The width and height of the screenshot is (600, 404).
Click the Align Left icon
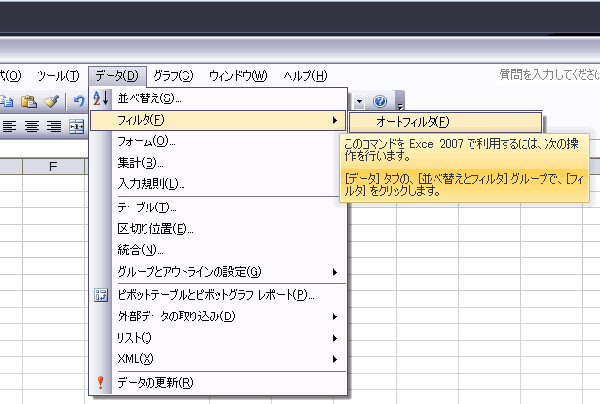tap(10, 126)
